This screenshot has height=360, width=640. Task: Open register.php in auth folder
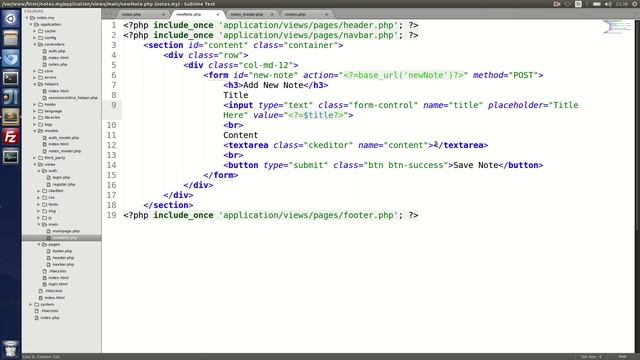click(x=64, y=184)
